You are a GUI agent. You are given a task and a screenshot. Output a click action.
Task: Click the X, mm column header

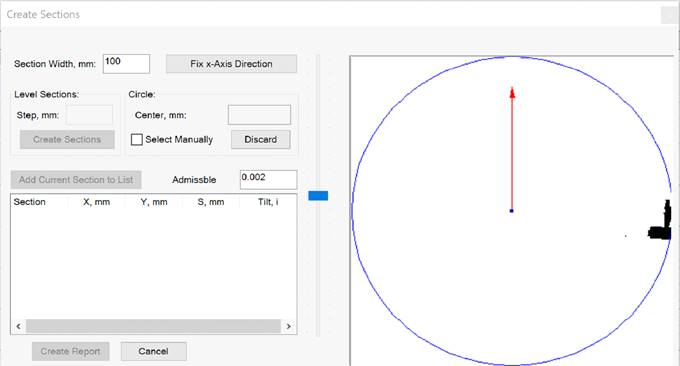[x=96, y=202]
